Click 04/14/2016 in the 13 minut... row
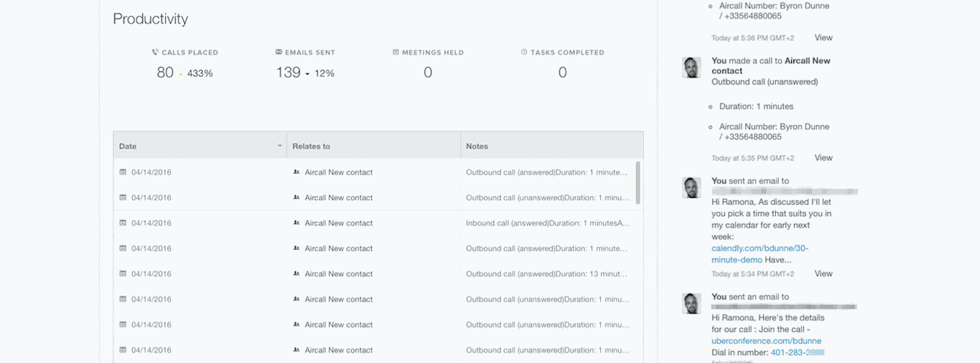This screenshot has height=363, width=980. (152, 274)
